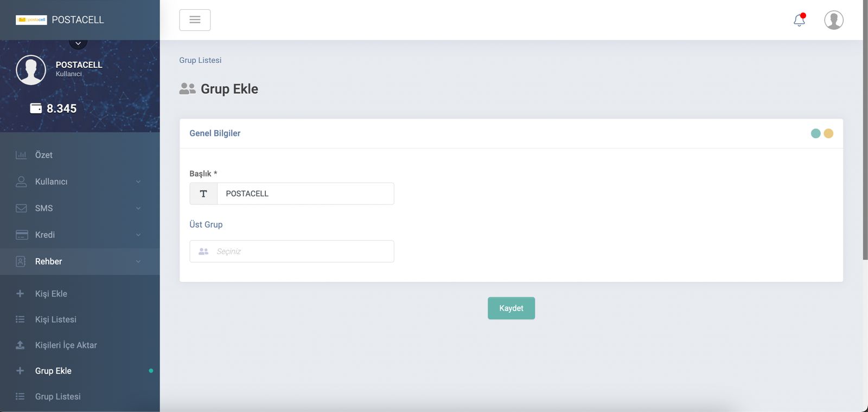
Task: Click the page vertical scrollbar
Action: pos(865,130)
